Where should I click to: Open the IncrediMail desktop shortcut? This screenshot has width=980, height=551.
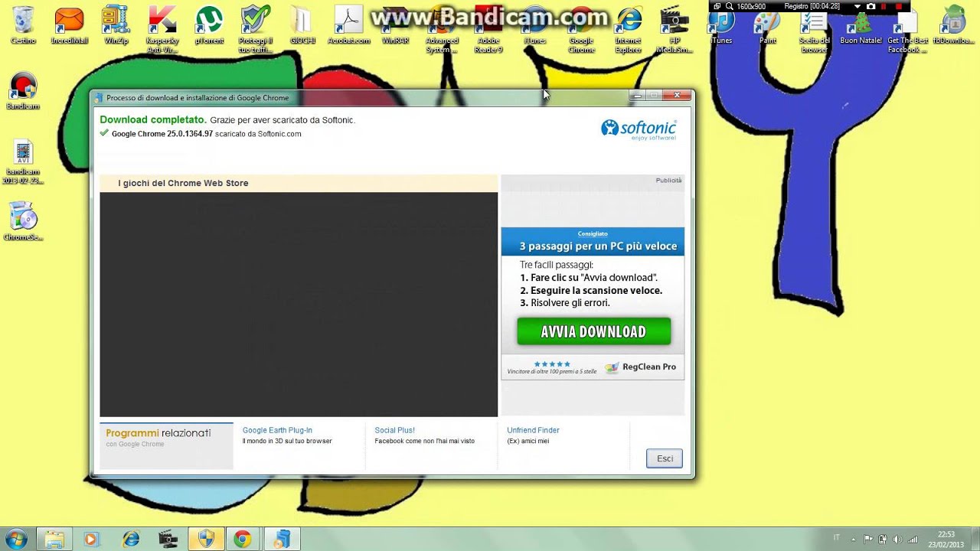69,25
